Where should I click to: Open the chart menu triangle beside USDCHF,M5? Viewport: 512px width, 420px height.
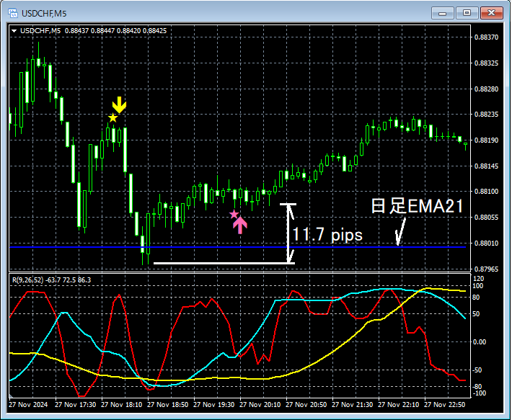tap(14, 31)
